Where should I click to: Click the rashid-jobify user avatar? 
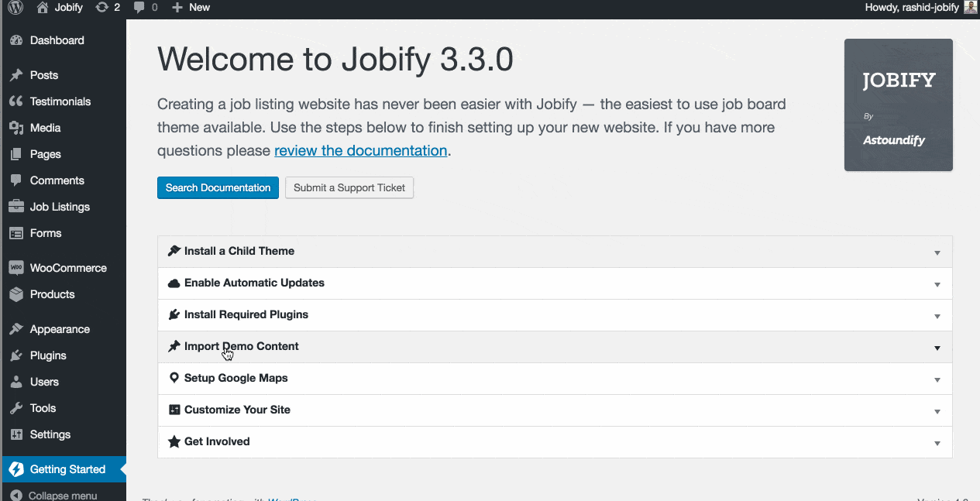click(x=970, y=7)
